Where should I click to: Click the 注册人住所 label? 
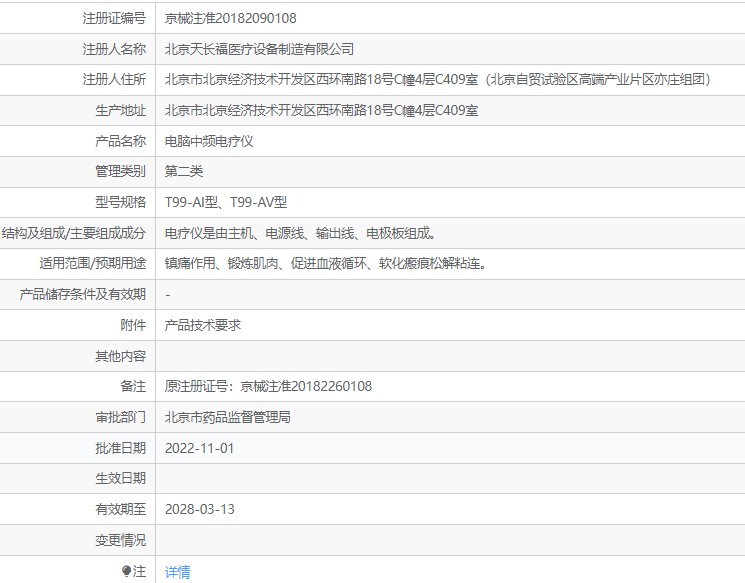click(x=114, y=79)
